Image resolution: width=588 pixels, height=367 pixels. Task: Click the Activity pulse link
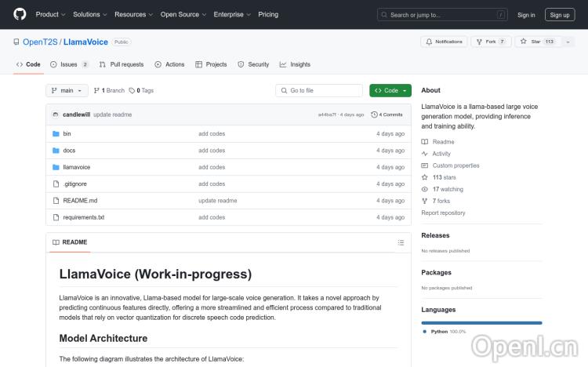(441, 154)
